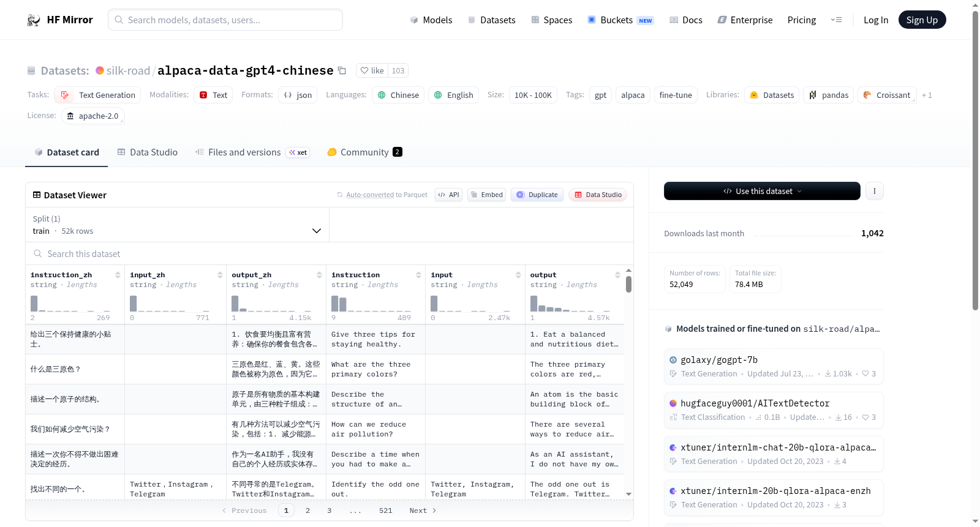This screenshot has height=527, width=980.
Task: Select the json format tag
Action: [x=298, y=95]
